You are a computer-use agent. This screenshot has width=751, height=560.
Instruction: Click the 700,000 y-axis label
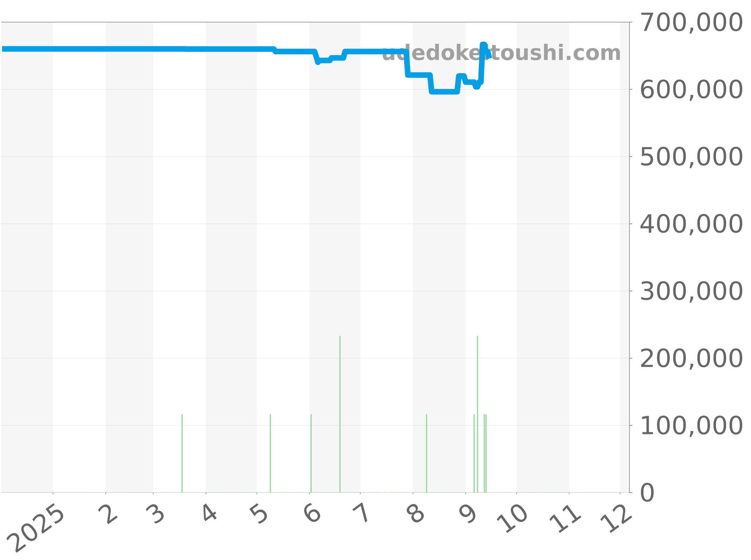click(691, 23)
